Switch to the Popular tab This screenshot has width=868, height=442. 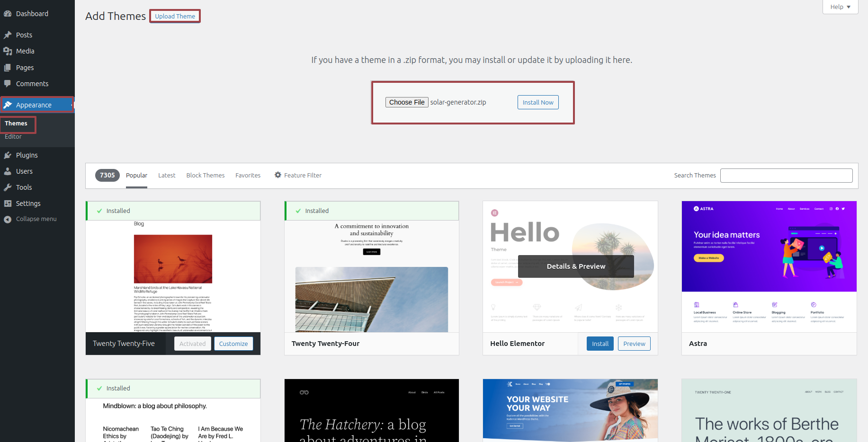coord(136,175)
